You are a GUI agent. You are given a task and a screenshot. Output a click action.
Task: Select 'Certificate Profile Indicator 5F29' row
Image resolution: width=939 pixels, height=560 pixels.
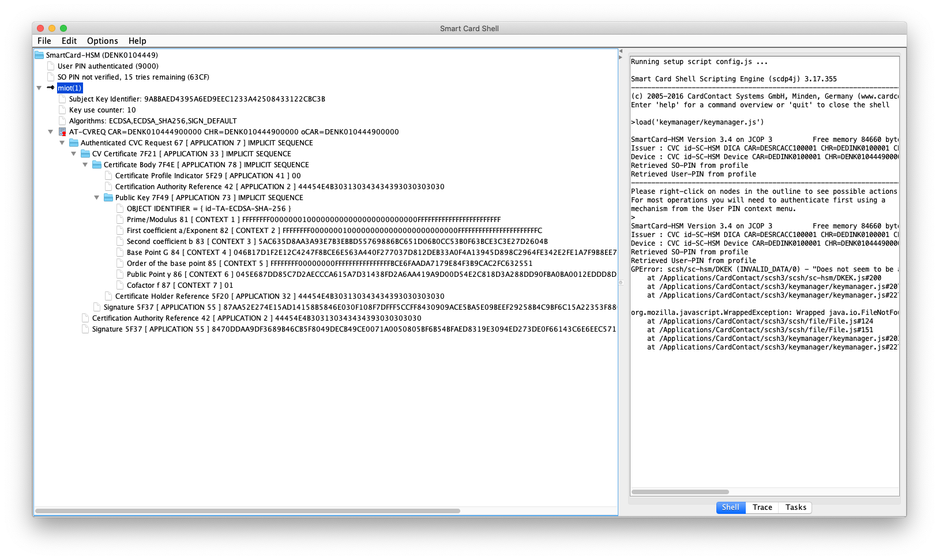(x=208, y=175)
